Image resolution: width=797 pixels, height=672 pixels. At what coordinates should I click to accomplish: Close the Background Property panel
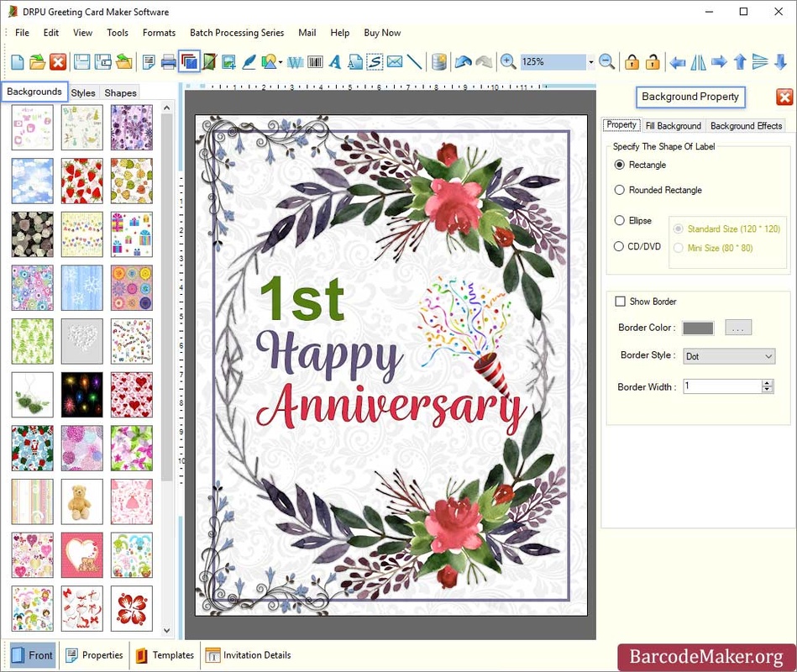(784, 97)
